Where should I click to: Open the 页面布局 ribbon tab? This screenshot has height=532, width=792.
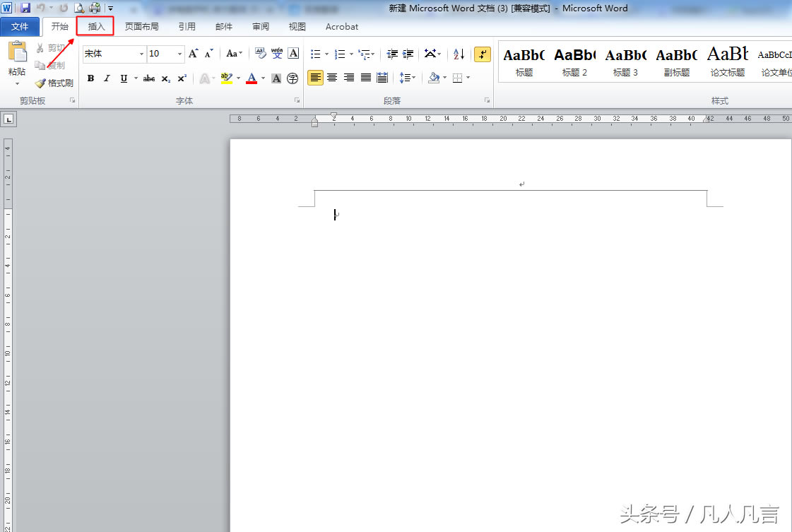[x=141, y=27]
